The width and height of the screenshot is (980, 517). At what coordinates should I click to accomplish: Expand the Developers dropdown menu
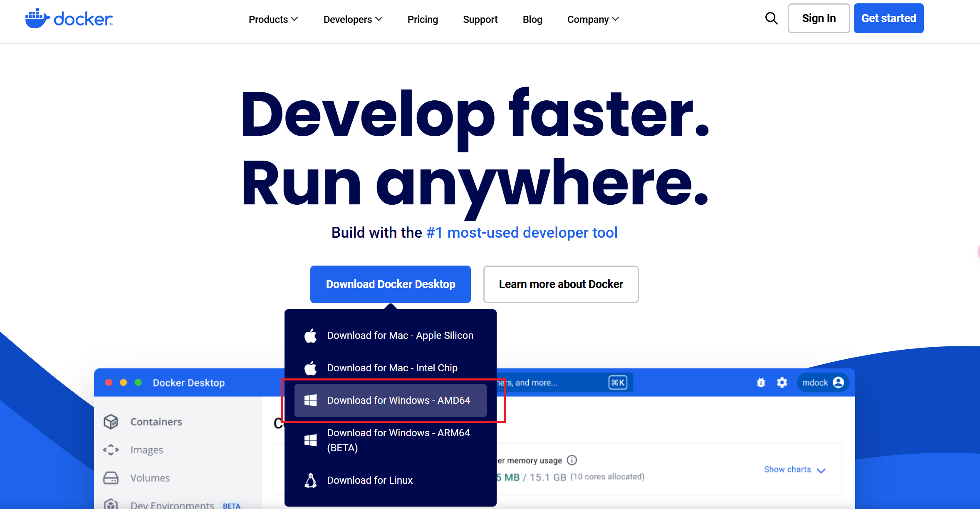(353, 20)
